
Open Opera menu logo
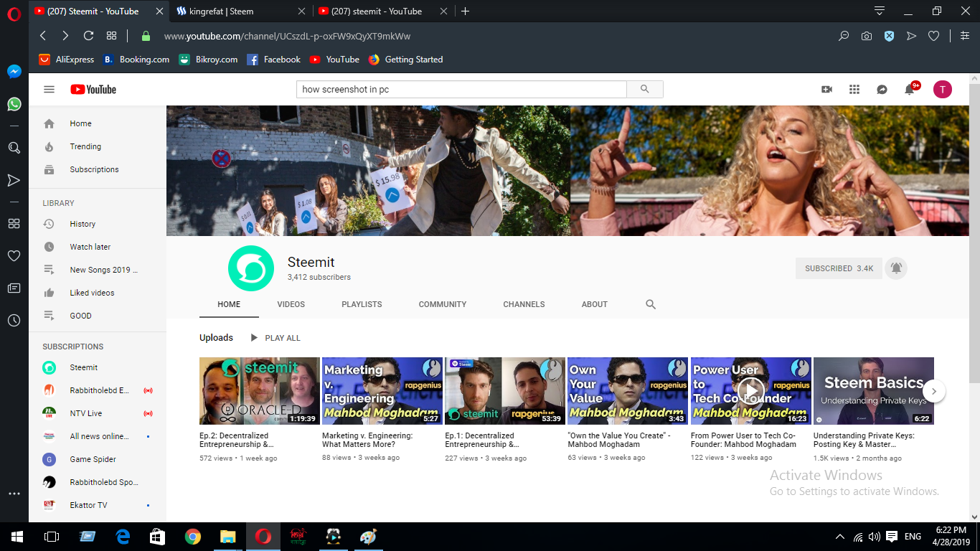pos(14,14)
